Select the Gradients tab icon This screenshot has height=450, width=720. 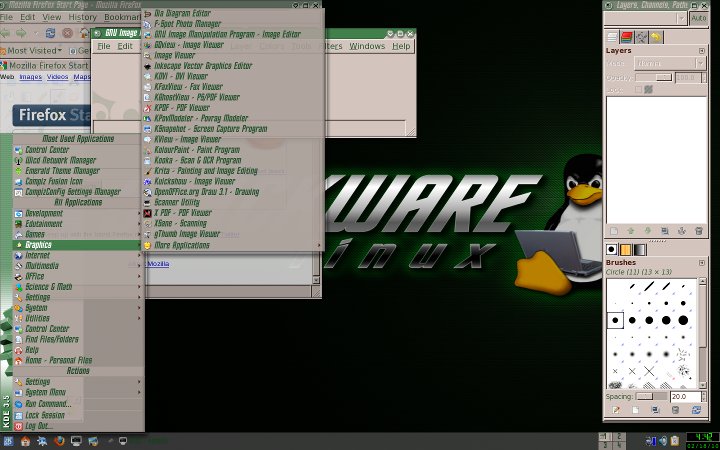pos(640,249)
